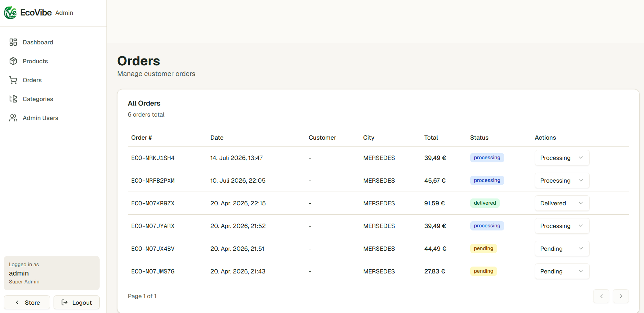Click the Logged in as admin card
The height and width of the screenshot is (313, 644).
click(x=52, y=273)
